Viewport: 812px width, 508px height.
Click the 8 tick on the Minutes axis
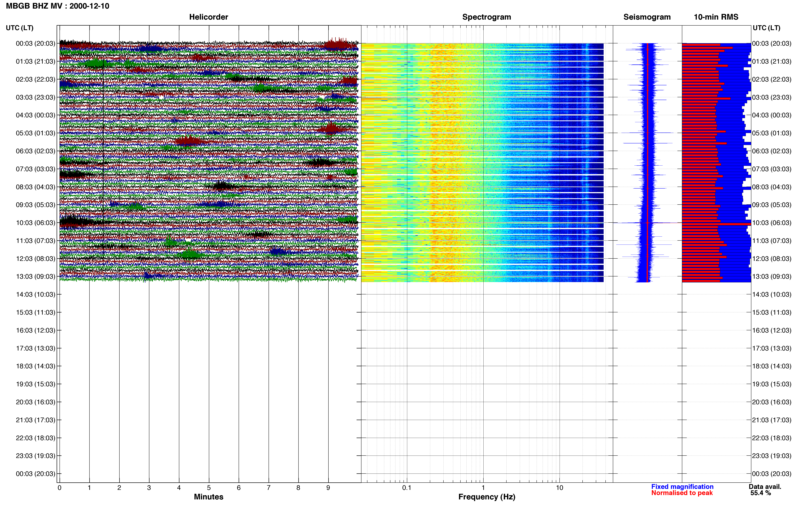click(x=298, y=487)
